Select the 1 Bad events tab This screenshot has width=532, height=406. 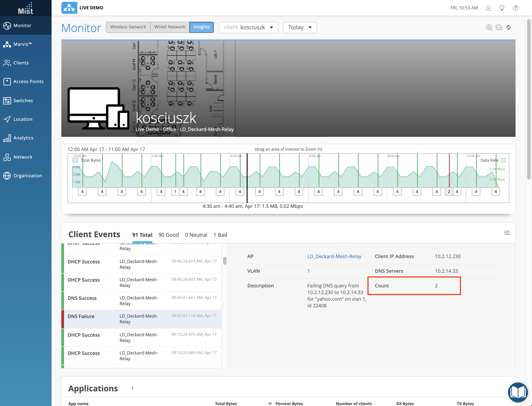220,235
